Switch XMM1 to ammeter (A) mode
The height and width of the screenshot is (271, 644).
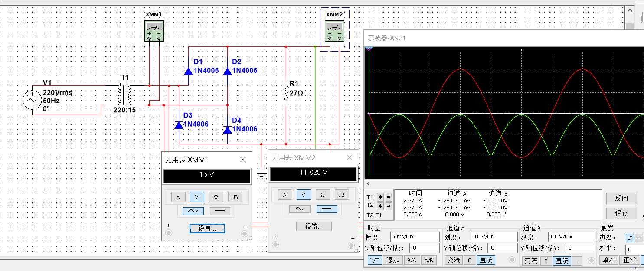tap(178, 197)
